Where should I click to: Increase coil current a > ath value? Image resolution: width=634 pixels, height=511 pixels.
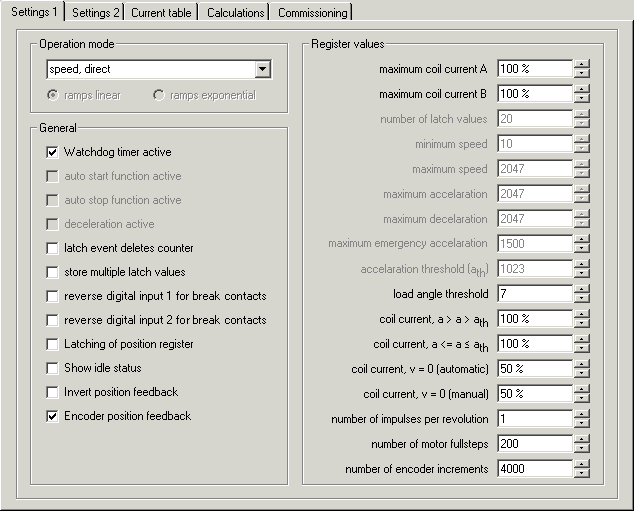(582, 315)
